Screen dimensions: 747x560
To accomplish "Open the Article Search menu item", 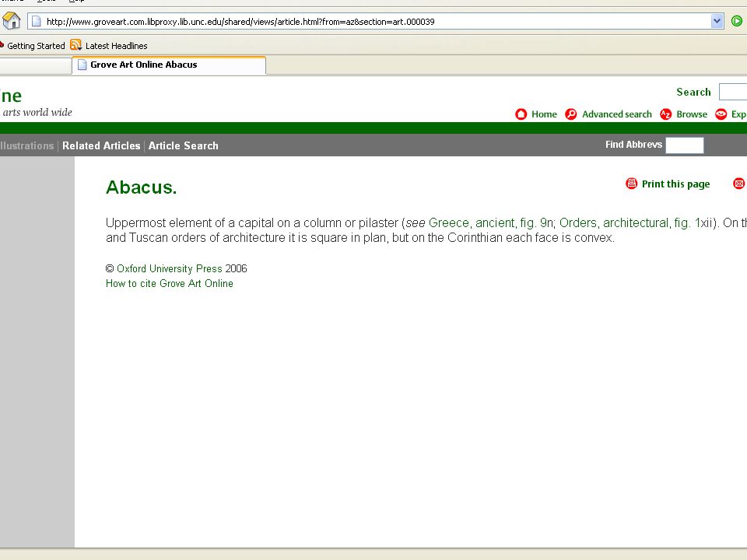I will pyautogui.click(x=184, y=145).
